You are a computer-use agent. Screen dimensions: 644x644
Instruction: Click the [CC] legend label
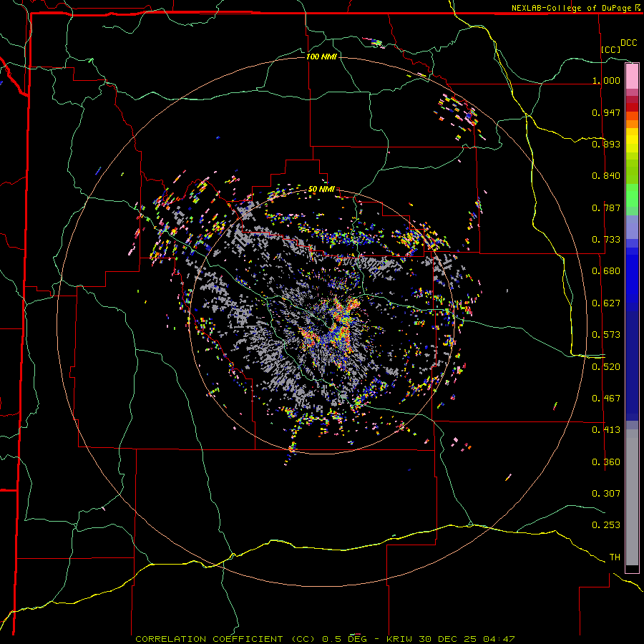point(610,49)
